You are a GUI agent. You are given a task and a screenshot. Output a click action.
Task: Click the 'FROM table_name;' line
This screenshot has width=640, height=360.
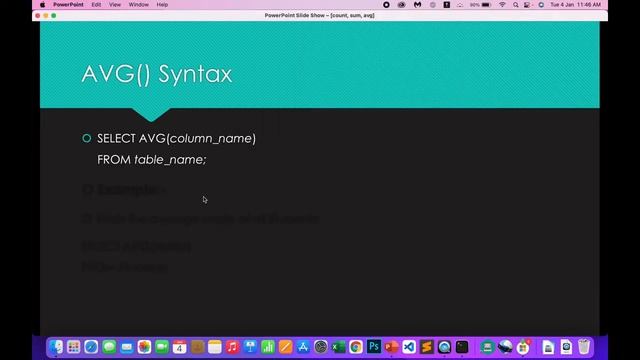point(152,160)
